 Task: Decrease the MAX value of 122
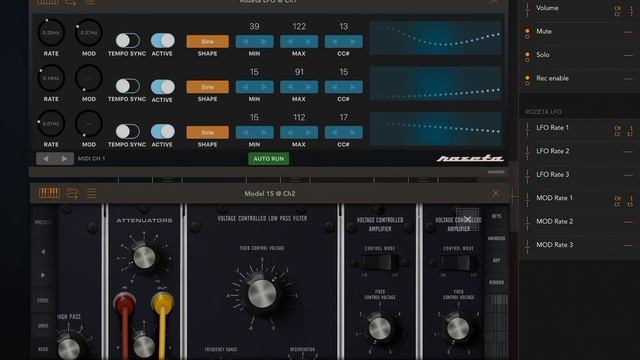click(x=289, y=42)
